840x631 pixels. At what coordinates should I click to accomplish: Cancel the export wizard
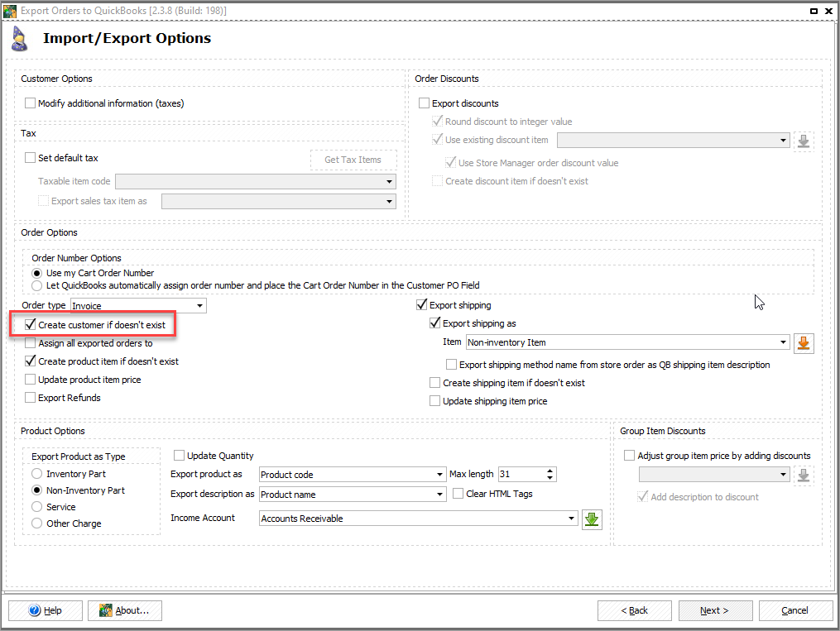click(x=795, y=610)
